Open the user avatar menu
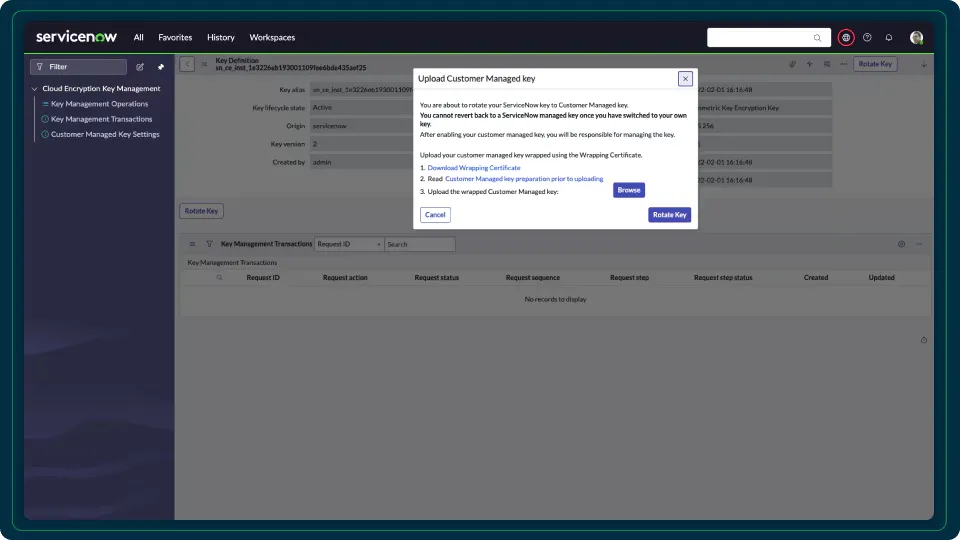Screen dimensions: 960x540 pyautogui.click(x=916, y=37)
